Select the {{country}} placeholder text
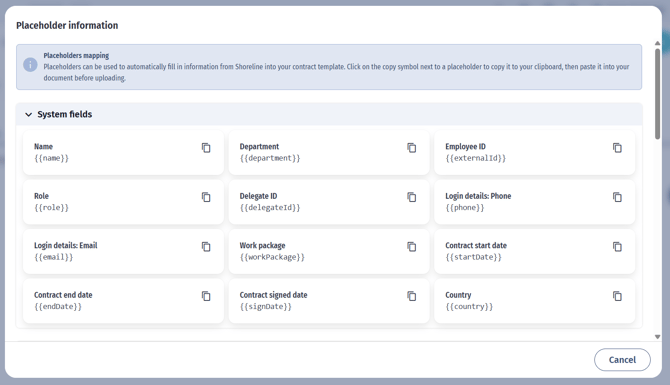Image resolution: width=670 pixels, height=385 pixels. pyautogui.click(x=469, y=307)
